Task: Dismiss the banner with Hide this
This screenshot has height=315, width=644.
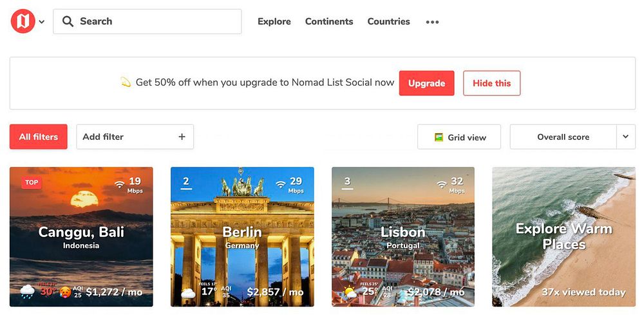Action: pos(491,83)
